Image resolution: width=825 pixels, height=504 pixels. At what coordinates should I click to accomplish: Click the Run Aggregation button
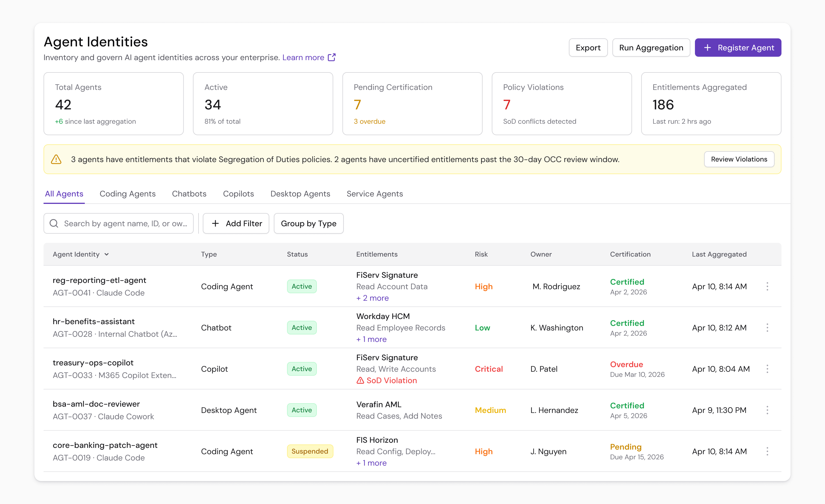click(651, 48)
